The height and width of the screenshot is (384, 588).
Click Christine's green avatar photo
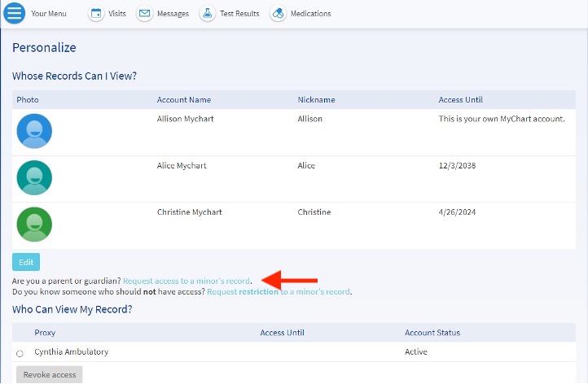[x=34, y=224]
